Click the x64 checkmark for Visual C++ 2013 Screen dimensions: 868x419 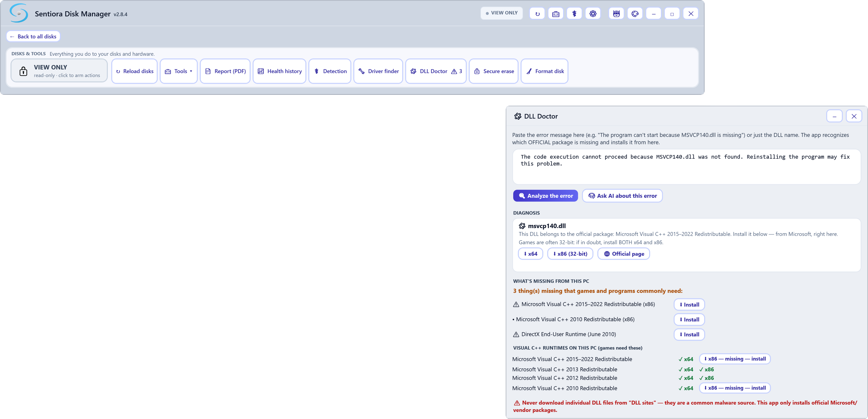click(686, 369)
